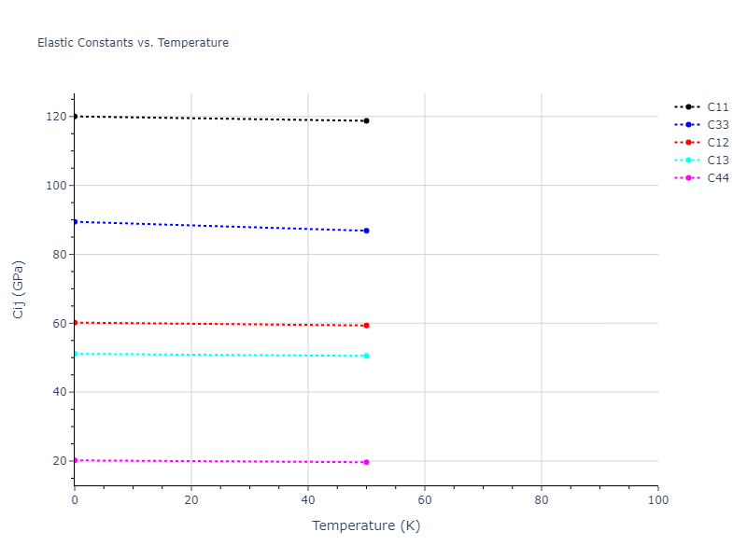Click the y-axis tick label 120
The image size is (747, 560).
click(x=56, y=117)
